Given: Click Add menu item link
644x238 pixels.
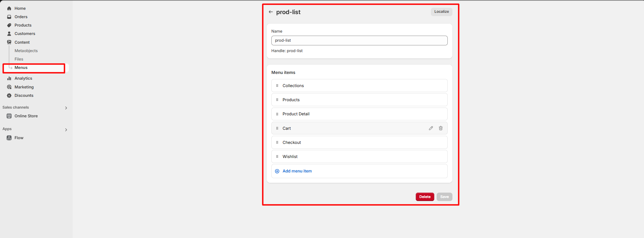Looking at the screenshot, I should [297, 171].
